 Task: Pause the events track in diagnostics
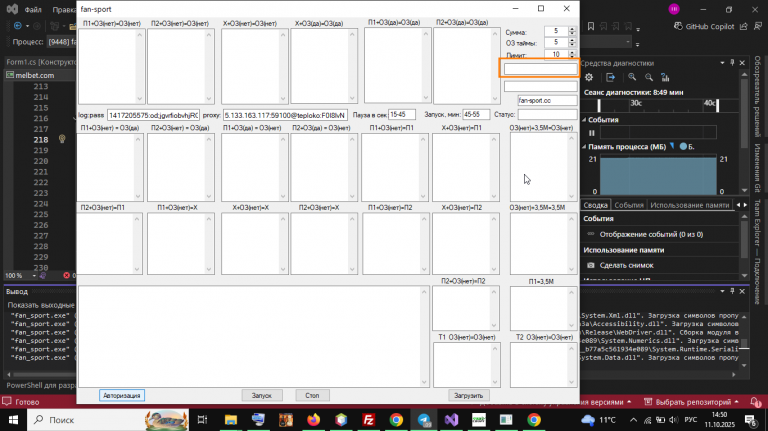[592, 133]
